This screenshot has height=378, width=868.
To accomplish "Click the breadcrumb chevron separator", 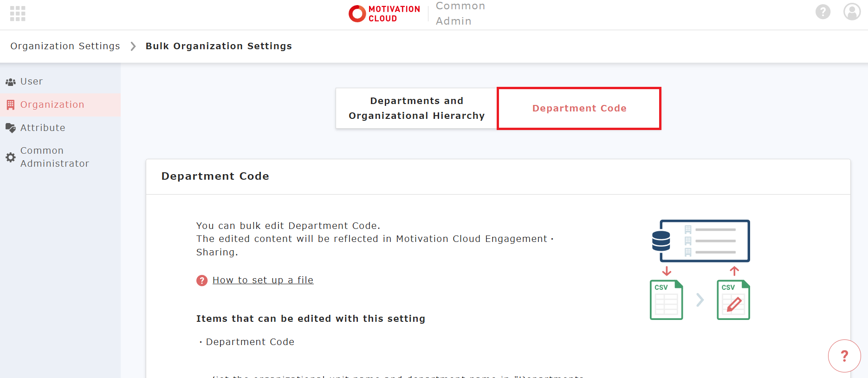I will coord(133,46).
